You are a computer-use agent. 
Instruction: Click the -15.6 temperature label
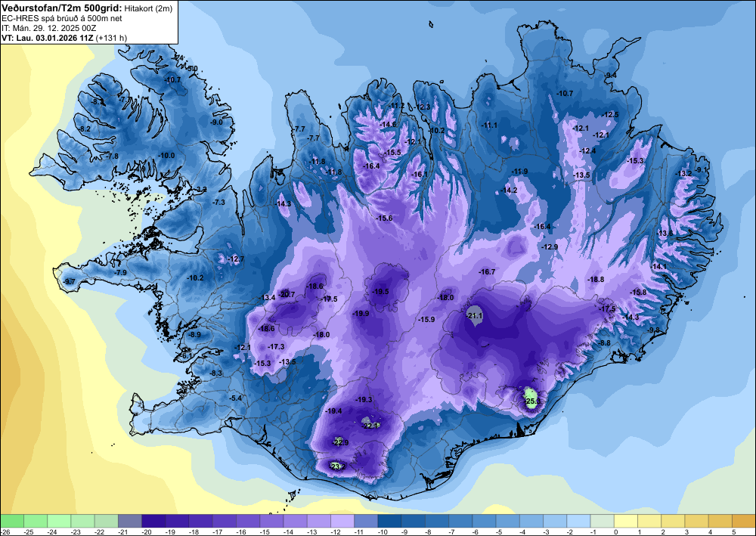(x=384, y=218)
